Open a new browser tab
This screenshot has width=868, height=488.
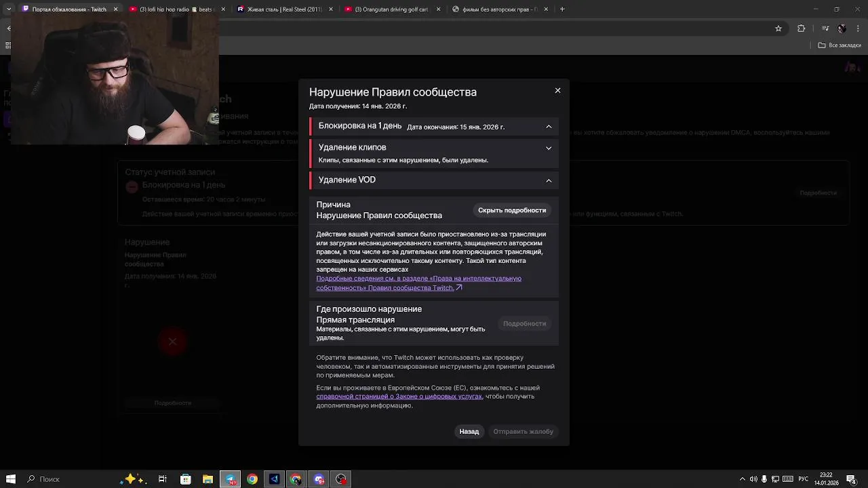coord(562,9)
